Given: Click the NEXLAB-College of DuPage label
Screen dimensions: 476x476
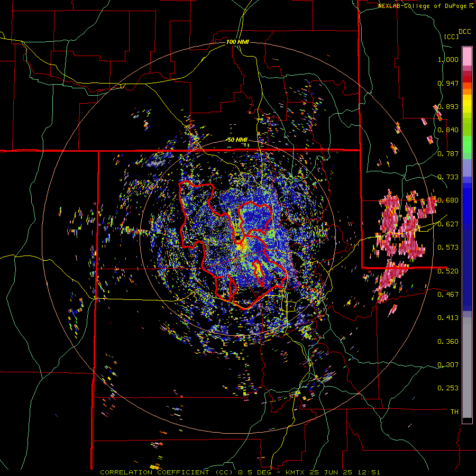Looking at the screenshot, I should pyautogui.click(x=425, y=6).
